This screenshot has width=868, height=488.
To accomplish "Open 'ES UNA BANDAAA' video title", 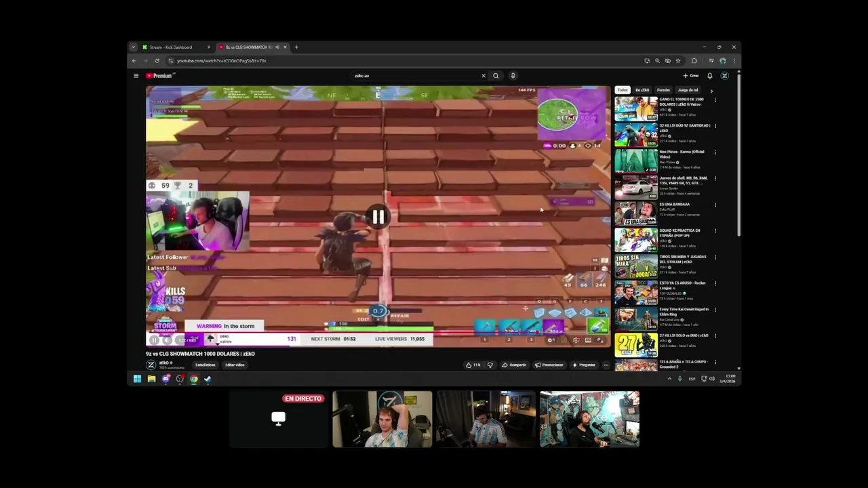I will point(675,204).
